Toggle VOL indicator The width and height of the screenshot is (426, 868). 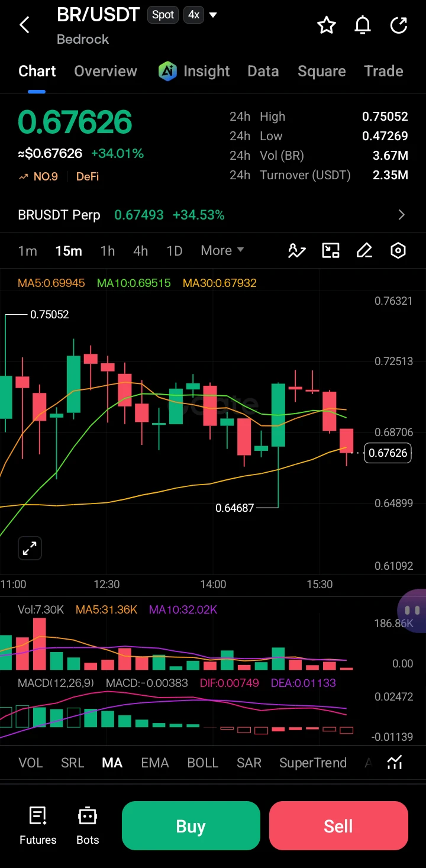point(31,763)
